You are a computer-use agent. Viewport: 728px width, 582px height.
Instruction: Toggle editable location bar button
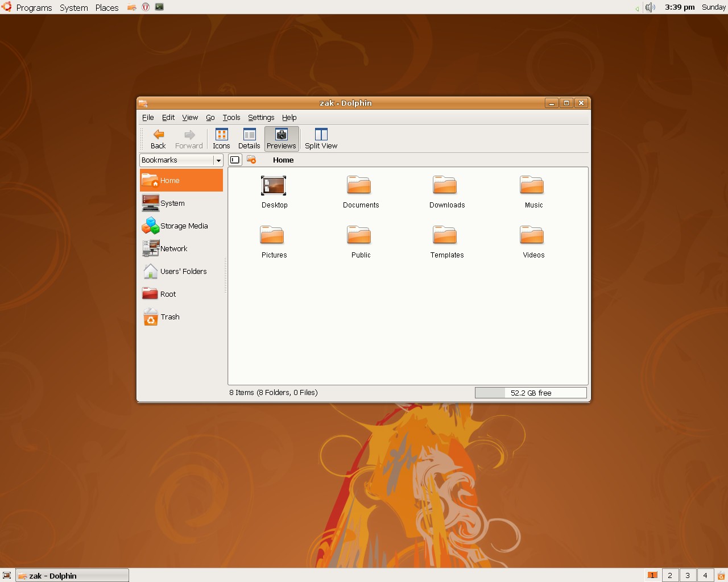pos(235,160)
